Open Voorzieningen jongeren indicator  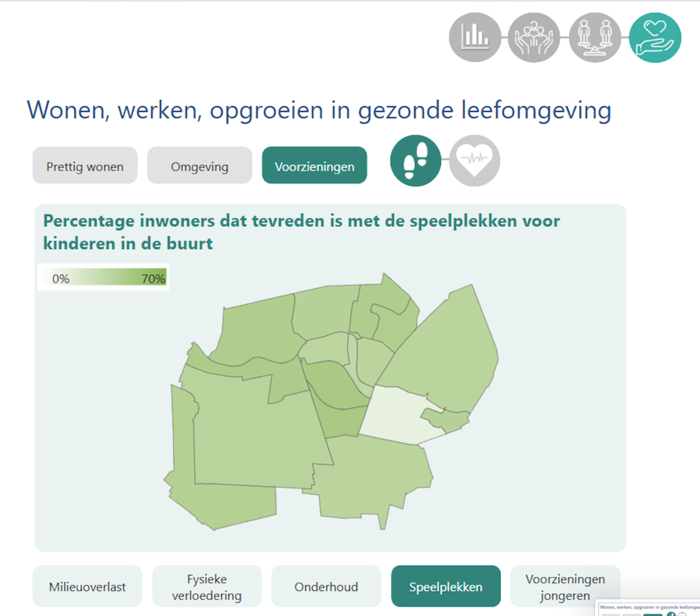[x=565, y=587]
